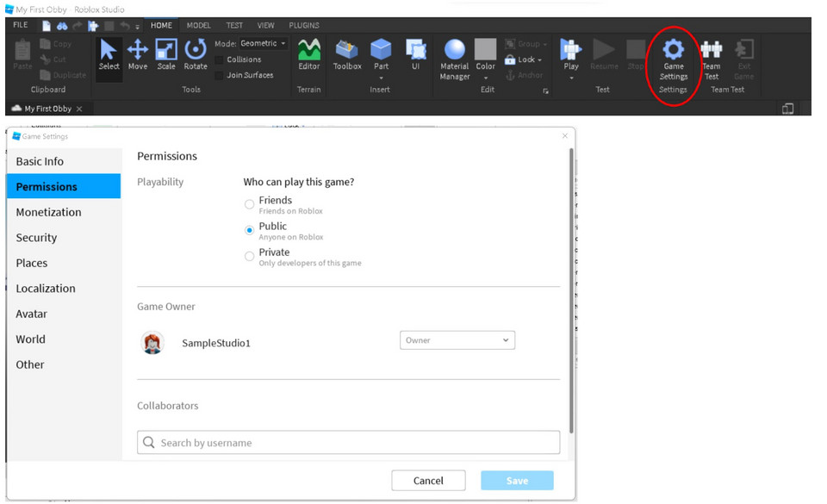Click the new file page icon
The width and height of the screenshot is (827, 504).
47,25
